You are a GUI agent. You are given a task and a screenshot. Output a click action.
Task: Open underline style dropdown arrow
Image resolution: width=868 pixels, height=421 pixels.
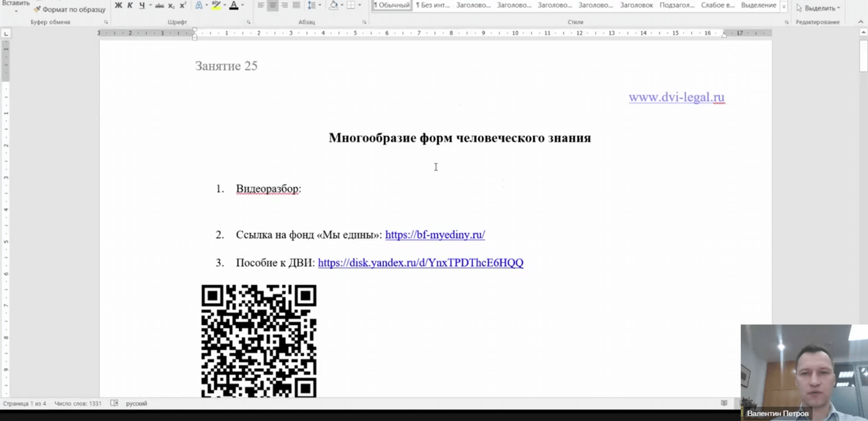(x=150, y=5)
